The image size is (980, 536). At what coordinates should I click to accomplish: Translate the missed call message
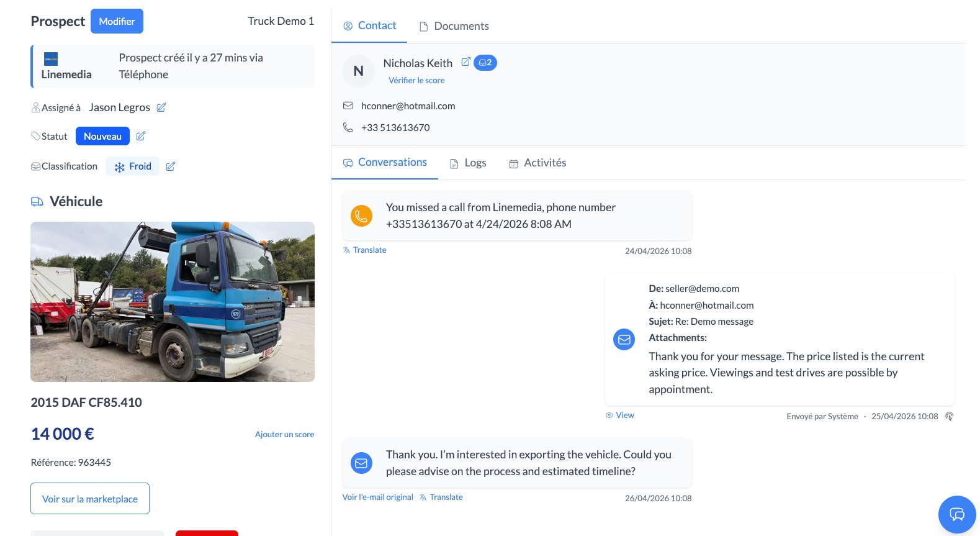[x=365, y=250]
